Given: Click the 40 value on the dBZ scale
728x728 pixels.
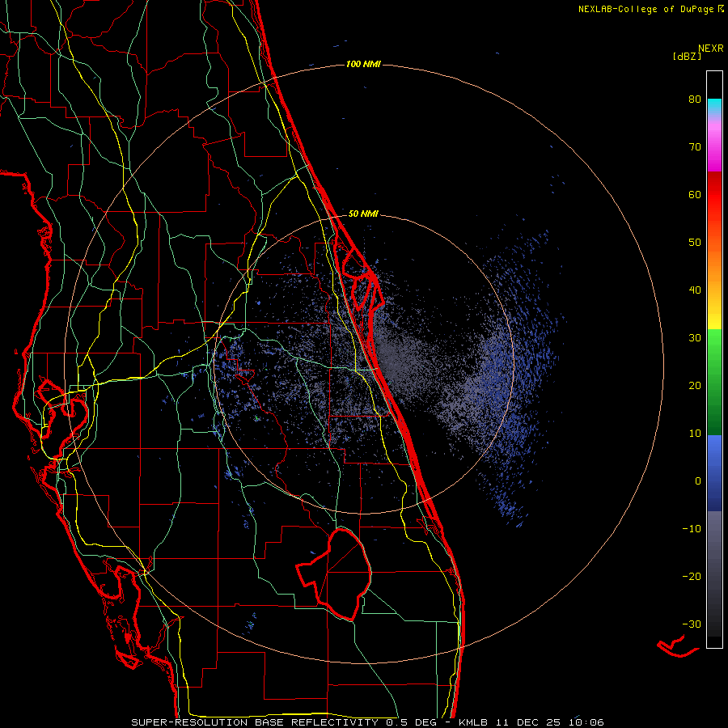Looking at the screenshot, I should tap(695, 290).
